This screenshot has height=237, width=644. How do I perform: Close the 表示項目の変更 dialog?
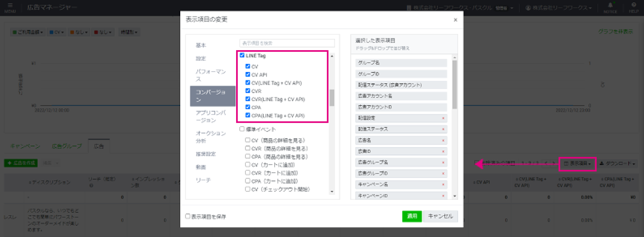pyautogui.click(x=455, y=20)
